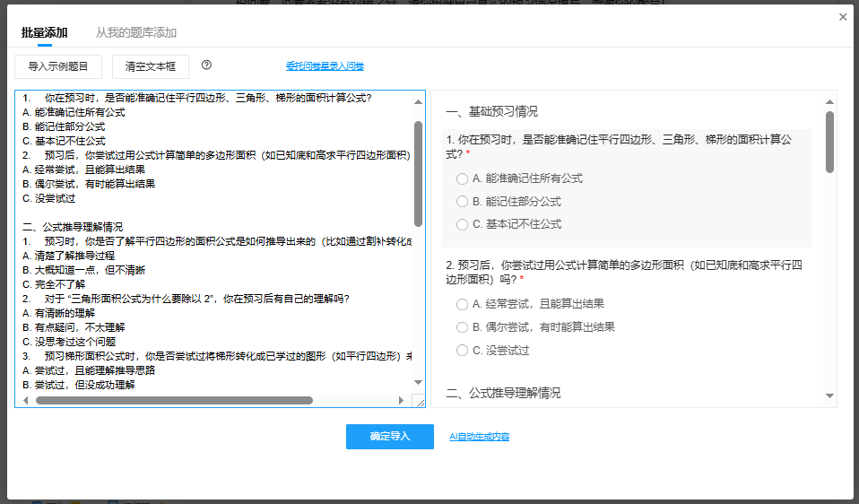
Task: Switch to the 从我的题库添加 tab
Action: coord(136,32)
